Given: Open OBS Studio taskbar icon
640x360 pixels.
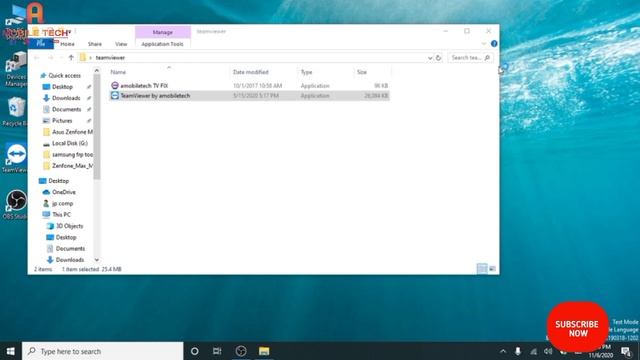Looking at the screenshot, I should (x=241, y=351).
